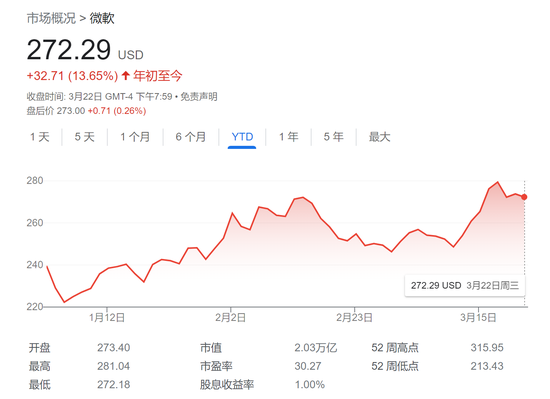Click the 股息收益率 label
The image size is (550, 399).
(227, 385)
